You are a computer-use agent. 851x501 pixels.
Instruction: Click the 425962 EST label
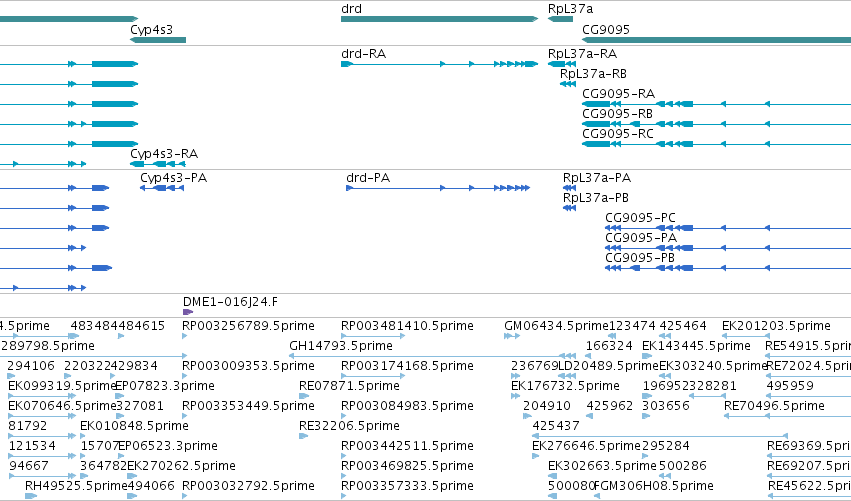pyautogui.click(x=609, y=406)
